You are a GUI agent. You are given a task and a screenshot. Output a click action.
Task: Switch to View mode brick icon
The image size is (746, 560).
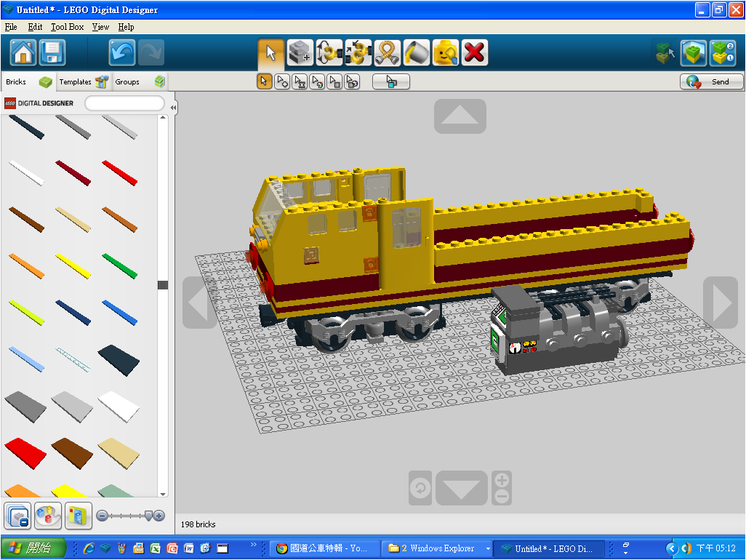pos(693,52)
